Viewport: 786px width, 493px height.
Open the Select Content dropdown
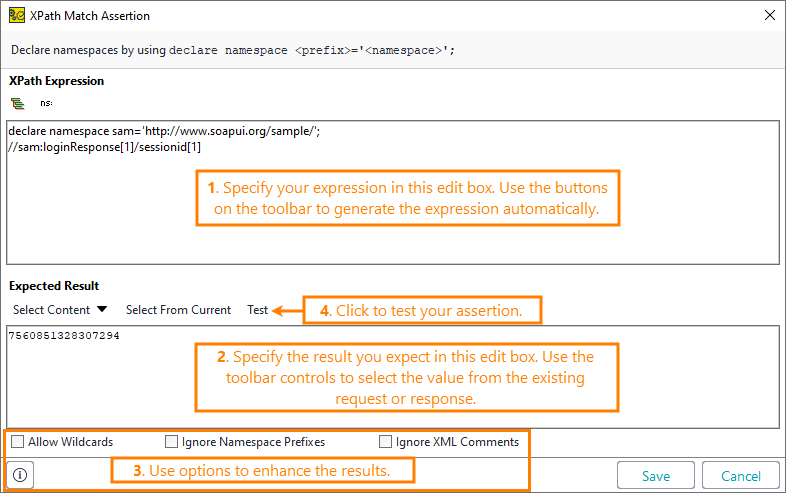[60, 310]
